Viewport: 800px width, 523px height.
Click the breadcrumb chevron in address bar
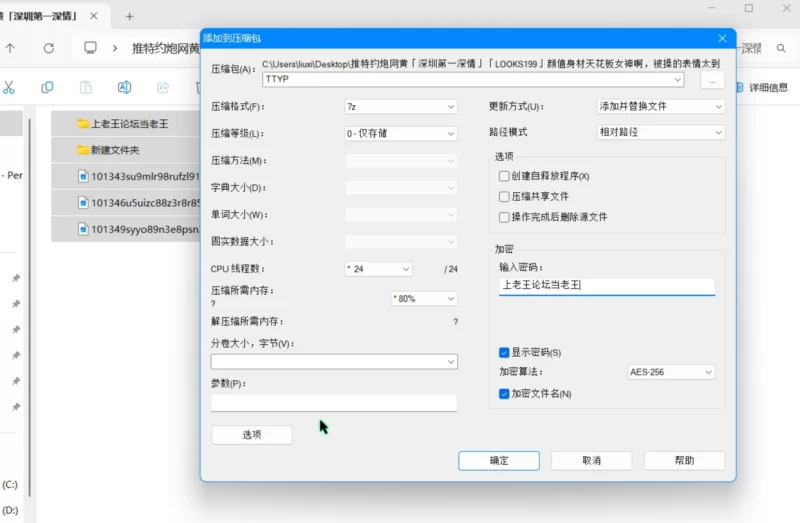point(115,48)
